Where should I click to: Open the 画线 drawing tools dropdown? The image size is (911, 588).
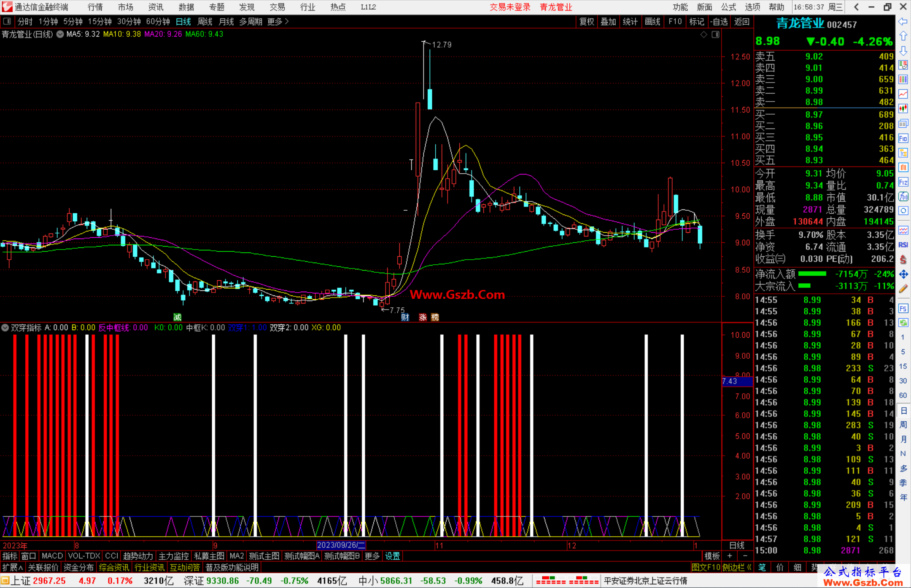pyautogui.click(x=652, y=21)
